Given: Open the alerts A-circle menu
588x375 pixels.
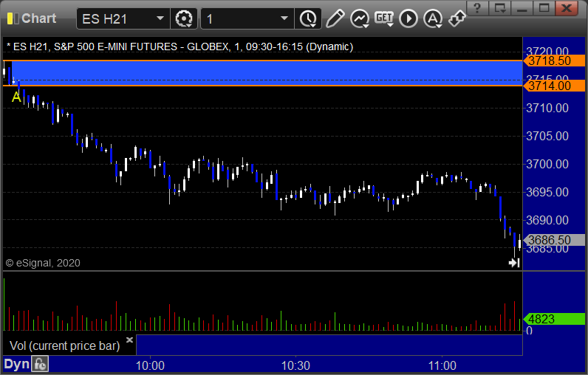Looking at the screenshot, I should click(x=433, y=18).
